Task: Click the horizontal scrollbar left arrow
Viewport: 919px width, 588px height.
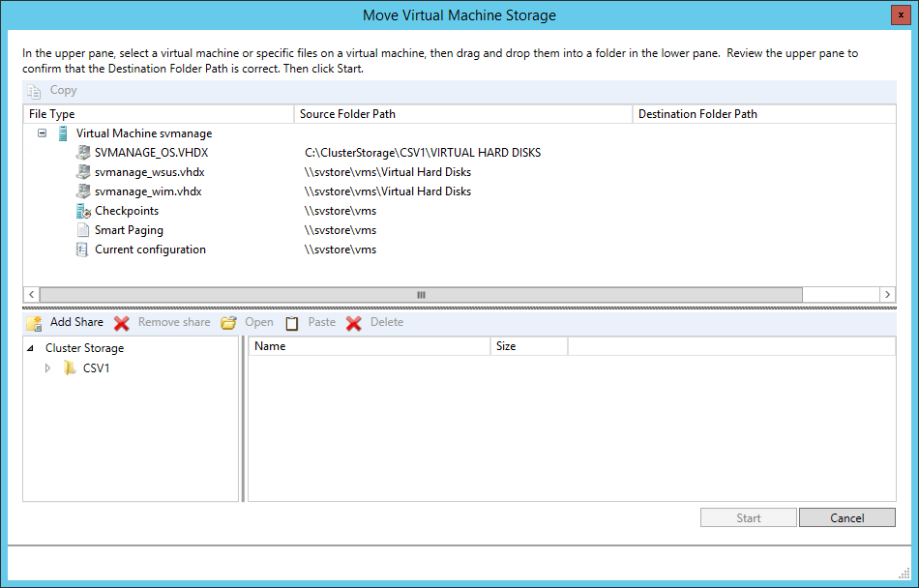Action: coord(32,295)
